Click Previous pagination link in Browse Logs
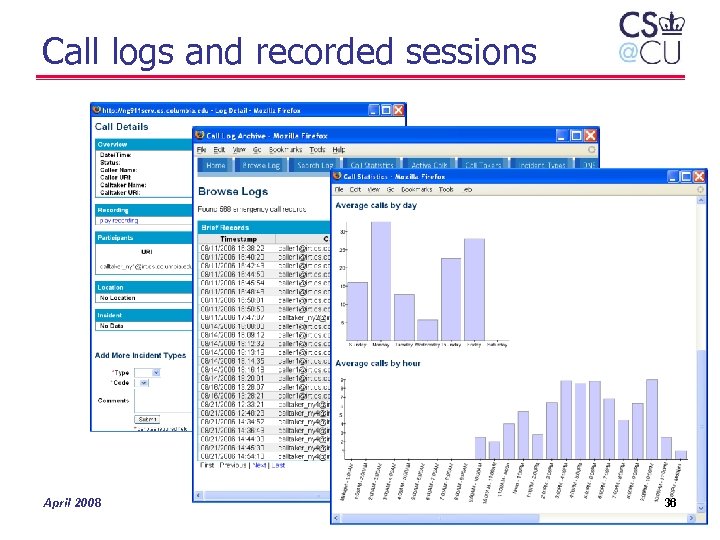720x540 pixels. tap(233, 465)
